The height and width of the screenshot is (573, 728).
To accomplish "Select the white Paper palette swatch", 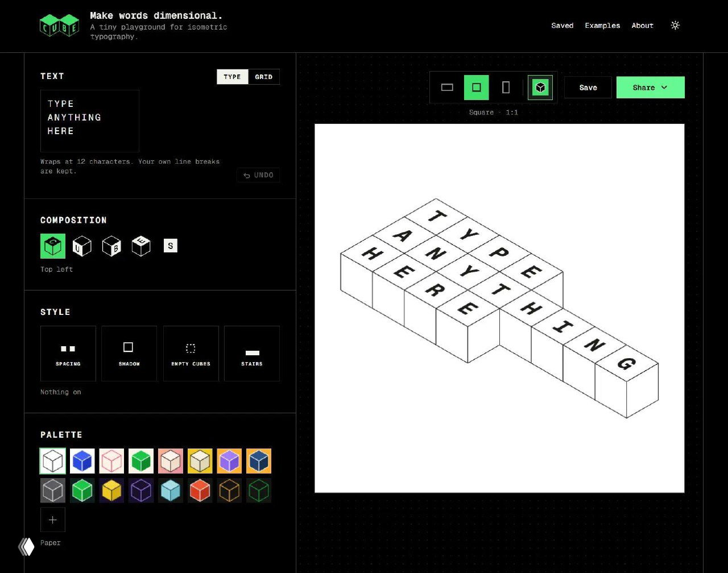I will pos(53,461).
